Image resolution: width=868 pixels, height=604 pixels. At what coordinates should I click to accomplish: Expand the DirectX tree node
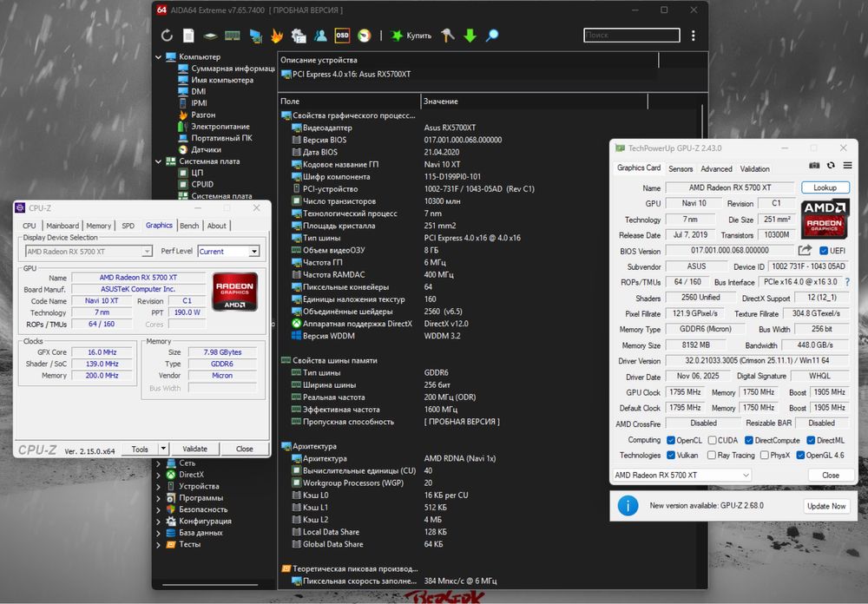pos(158,475)
